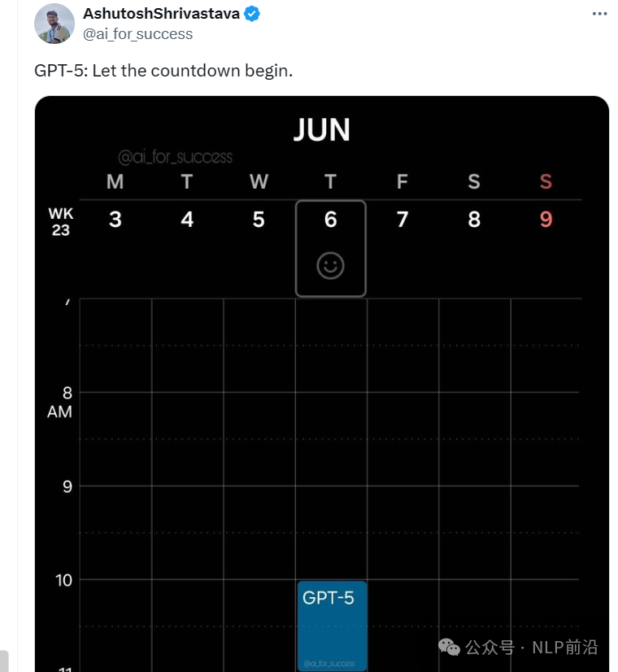Click the WK 23 week label
The width and height of the screenshot is (618, 672).
click(61, 221)
